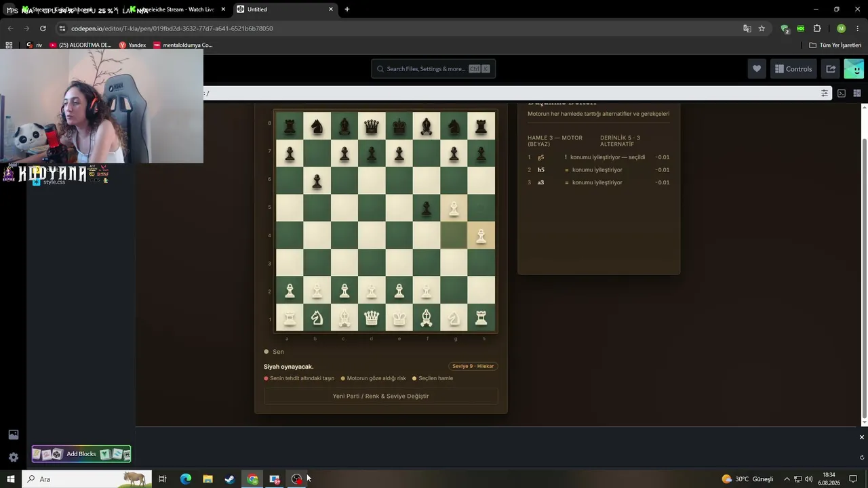Select the white queen on d1
868x488 pixels.
[371, 317]
